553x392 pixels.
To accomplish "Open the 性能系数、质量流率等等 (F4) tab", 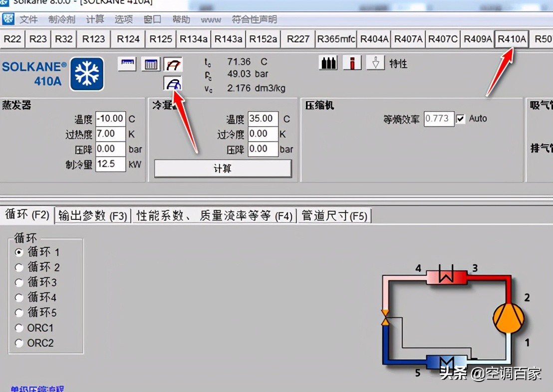I will [x=215, y=215].
